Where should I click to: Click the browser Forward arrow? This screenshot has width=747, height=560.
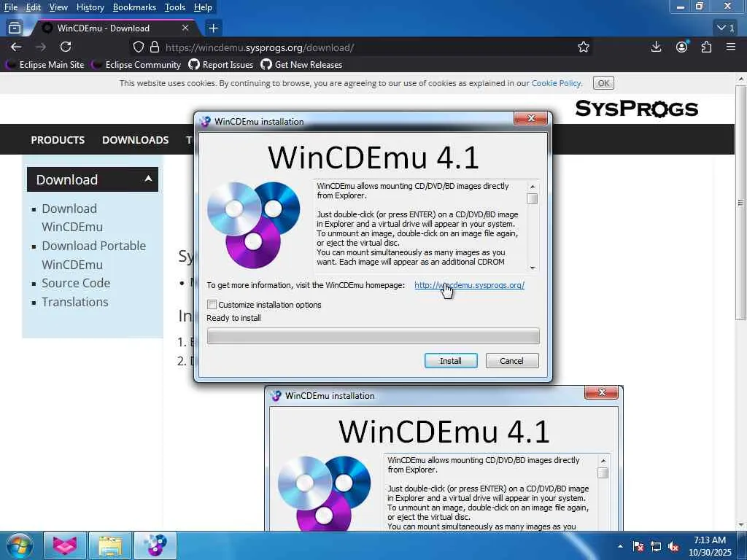coord(41,47)
